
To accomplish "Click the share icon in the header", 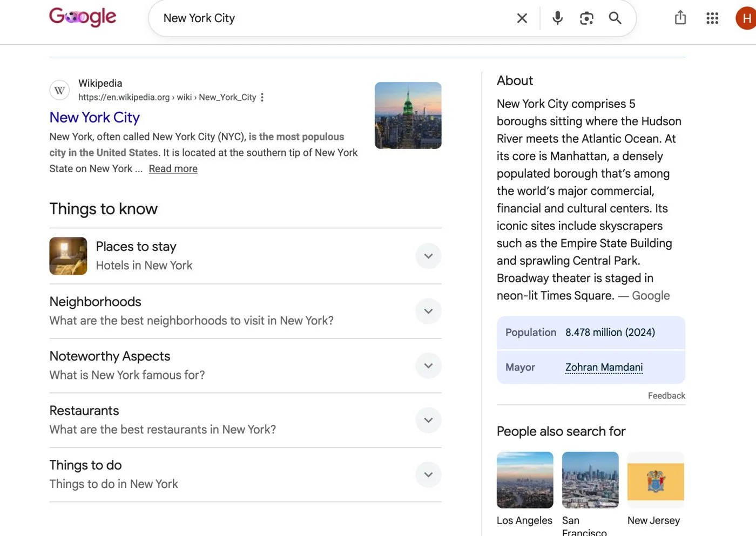I will (x=680, y=18).
